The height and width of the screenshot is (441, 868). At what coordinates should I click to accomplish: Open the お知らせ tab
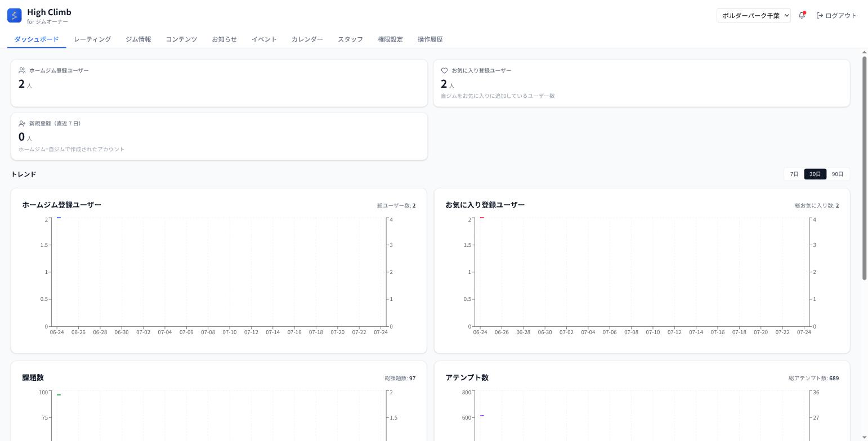coord(224,39)
